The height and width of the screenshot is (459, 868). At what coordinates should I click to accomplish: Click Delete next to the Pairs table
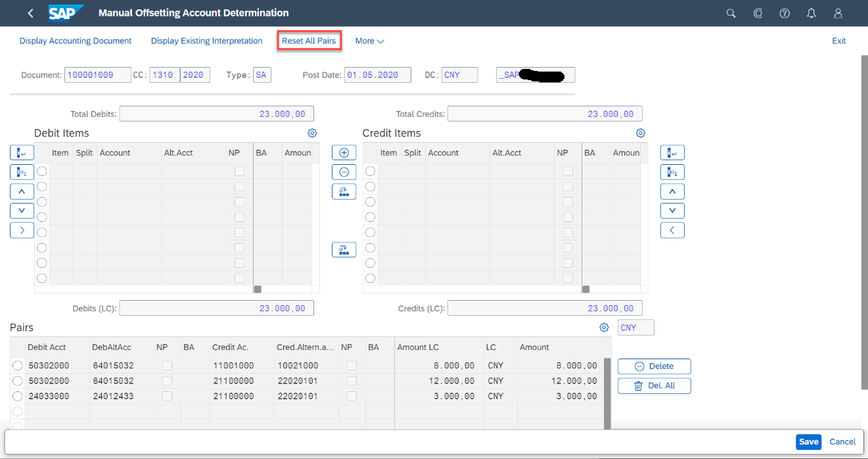[x=654, y=366]
